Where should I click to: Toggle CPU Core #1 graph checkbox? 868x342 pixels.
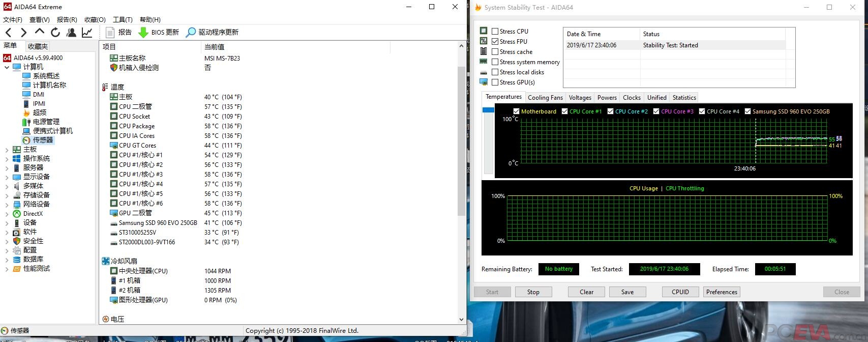tap(564, 111)
